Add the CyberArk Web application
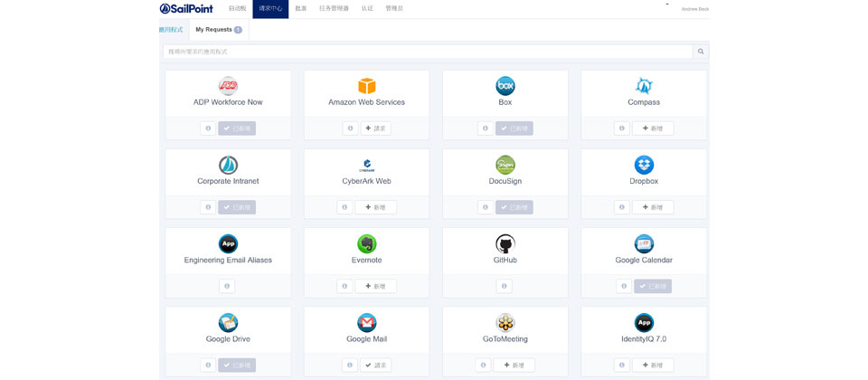The image size is (868, 380). [x=376, y=207]
